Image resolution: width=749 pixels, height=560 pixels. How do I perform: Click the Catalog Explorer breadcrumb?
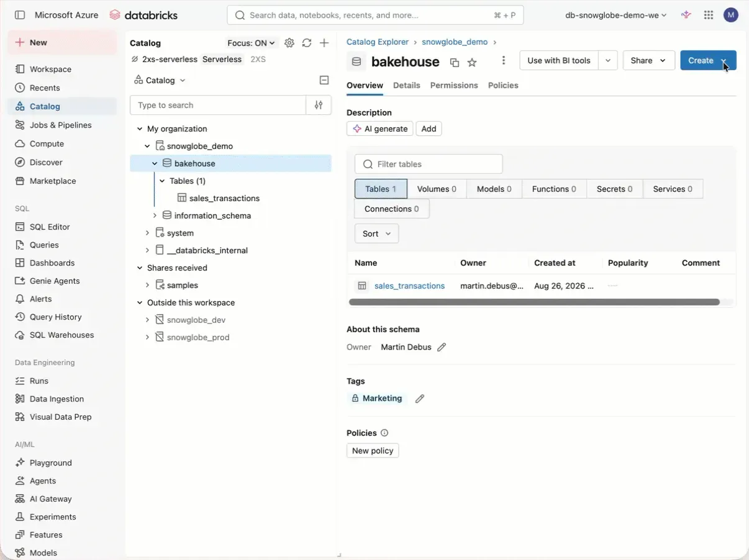click(378, 42)
